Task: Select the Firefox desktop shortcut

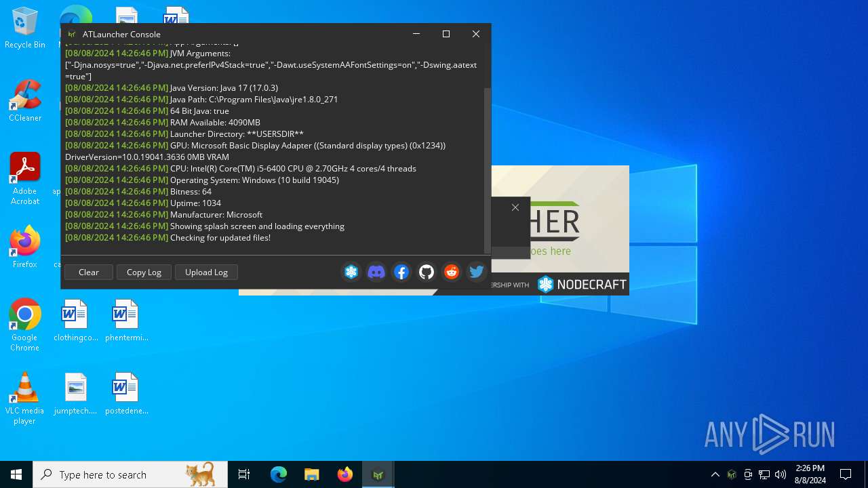Action: click(x=25, y=247)
